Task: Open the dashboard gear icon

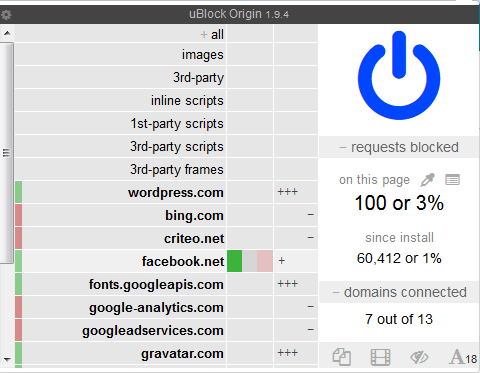Action: pos(6,15)
